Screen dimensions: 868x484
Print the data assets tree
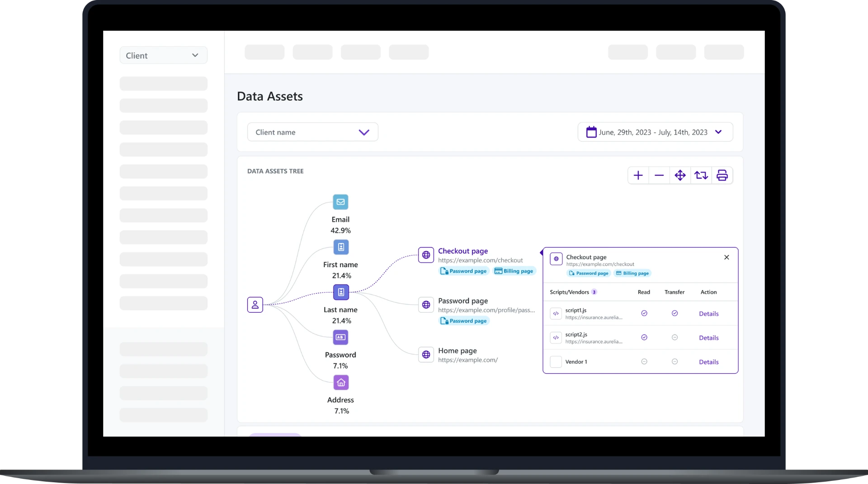[x=722, y=175]
